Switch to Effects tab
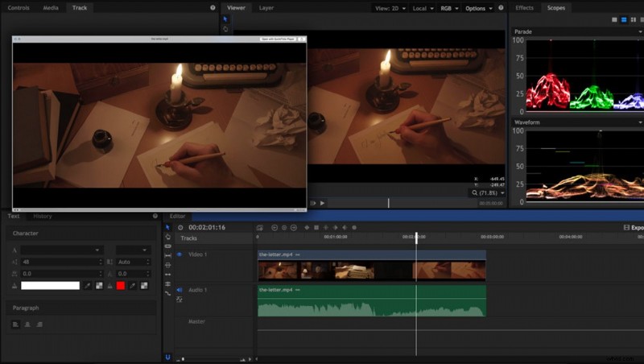The image size is (644, 364). tap(525, 7)
